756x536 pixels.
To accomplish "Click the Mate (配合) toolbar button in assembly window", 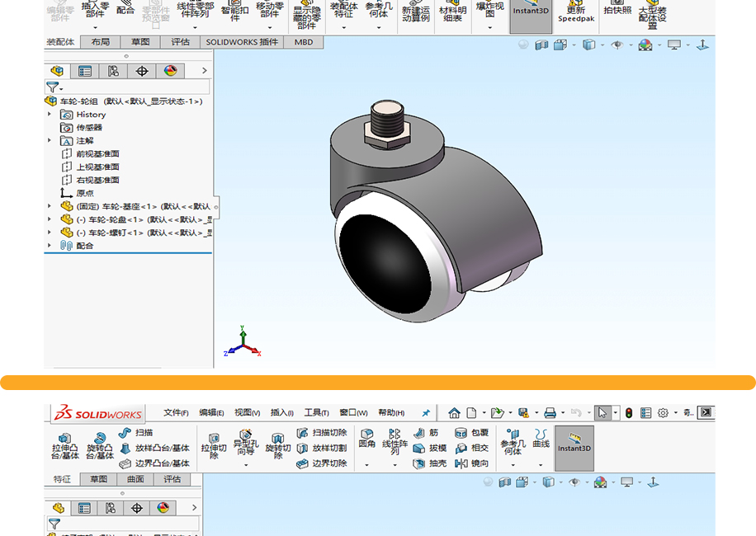I will coord(125,7).
